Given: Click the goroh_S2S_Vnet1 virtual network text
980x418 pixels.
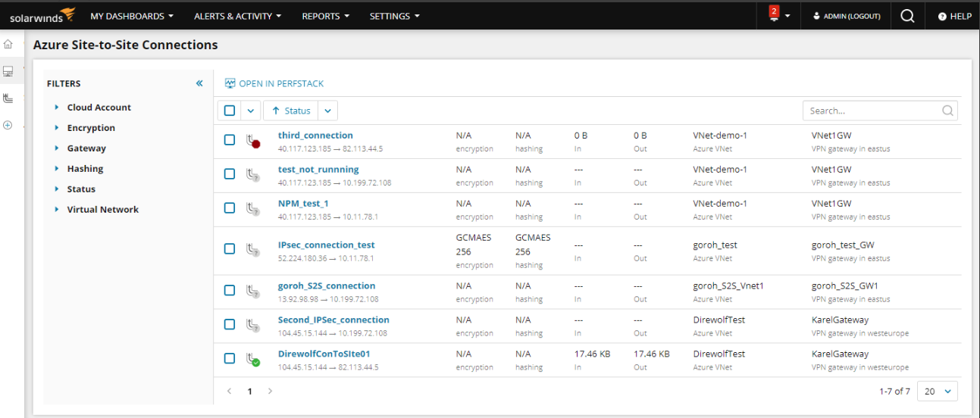Looking at the screenshot, I should (x=728, y=286).
